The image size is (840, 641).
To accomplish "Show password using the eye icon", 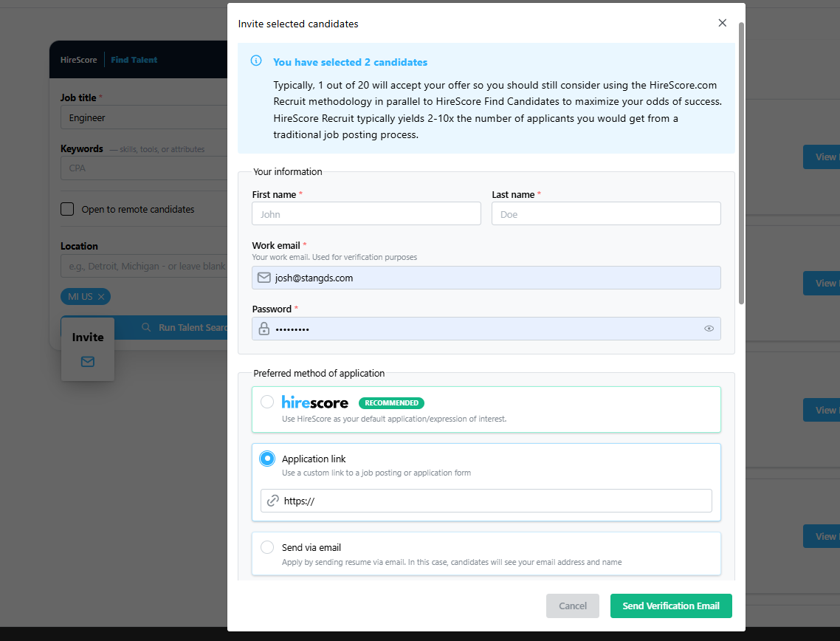I will [x=709, y=329].
